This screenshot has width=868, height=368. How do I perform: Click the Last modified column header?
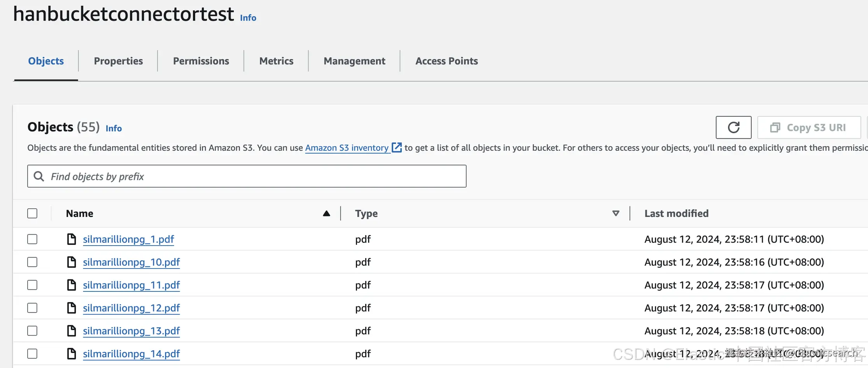tap(676, 213)
